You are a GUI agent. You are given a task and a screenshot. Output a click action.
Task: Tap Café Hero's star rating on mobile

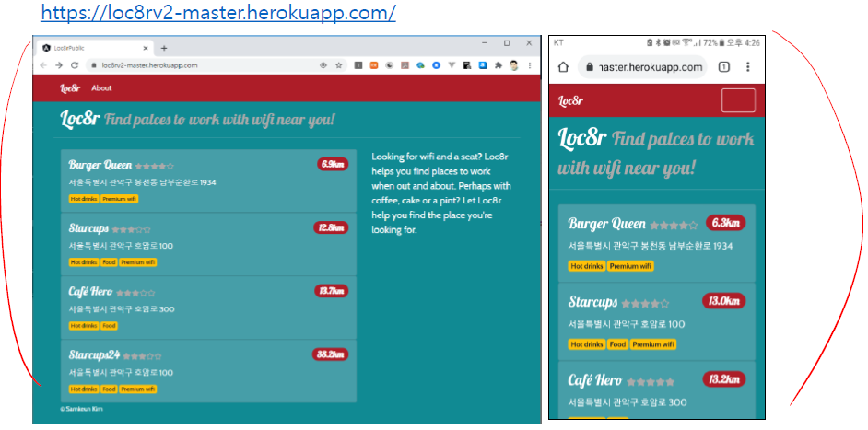pyautogui.click(x=651, y=382)
